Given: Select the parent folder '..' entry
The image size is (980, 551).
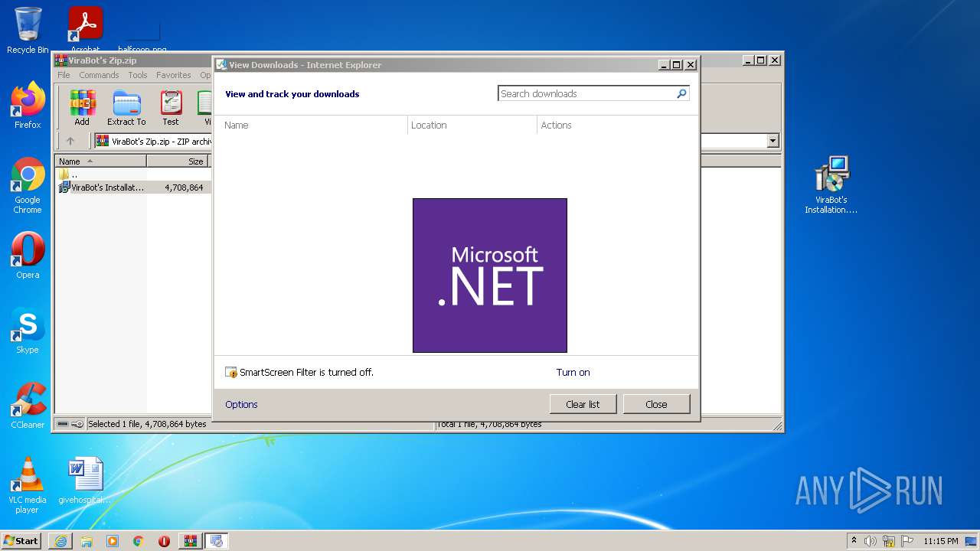Looking at the screenshot, I should 68,174.
